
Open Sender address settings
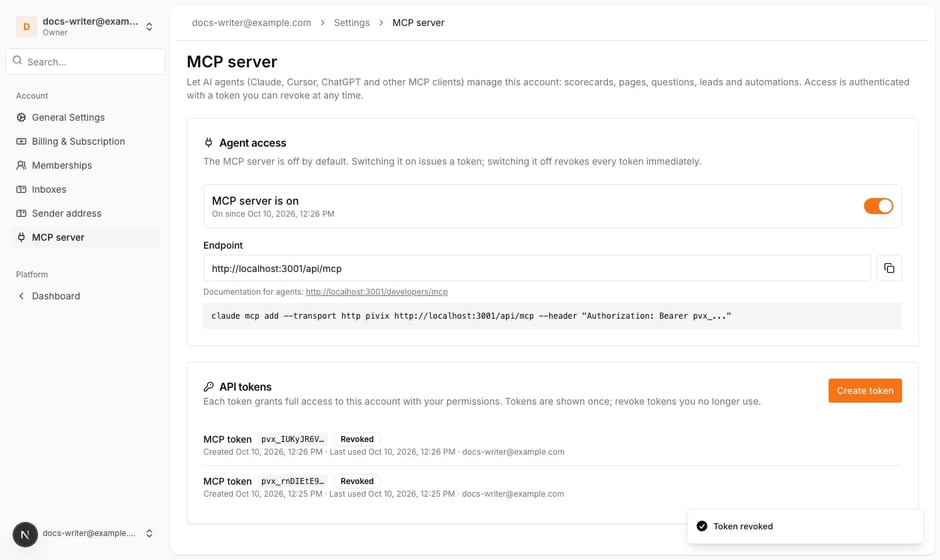point(85,213)
